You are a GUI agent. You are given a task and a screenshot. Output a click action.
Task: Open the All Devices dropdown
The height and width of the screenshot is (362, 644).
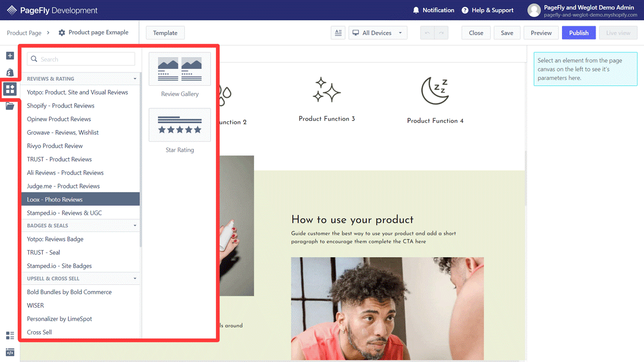click(x=378, y=33)
